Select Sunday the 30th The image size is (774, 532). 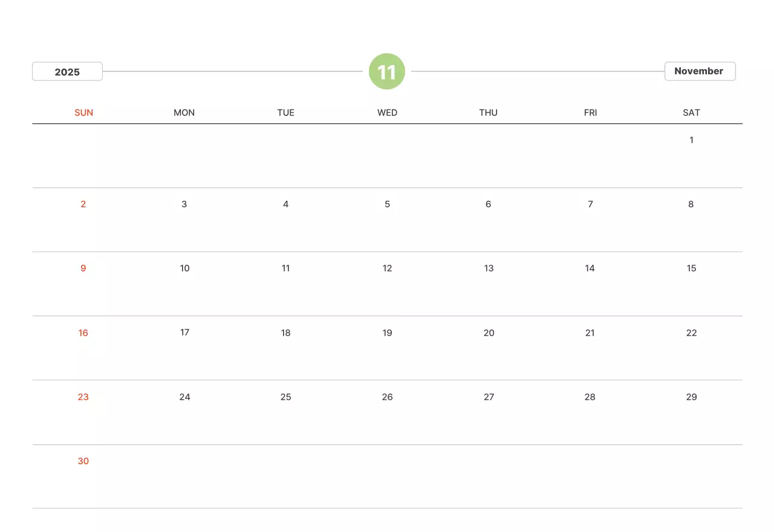(x=83, y=461)
